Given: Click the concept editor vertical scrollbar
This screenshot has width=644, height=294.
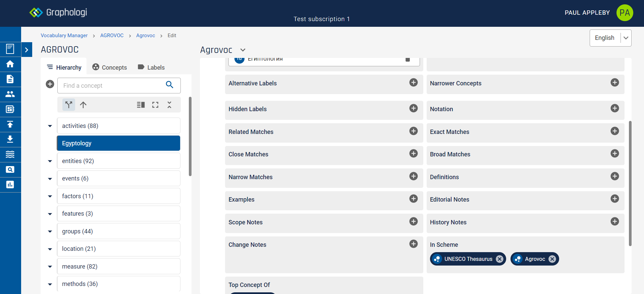Looking at the screenshot, I should 630,183.
